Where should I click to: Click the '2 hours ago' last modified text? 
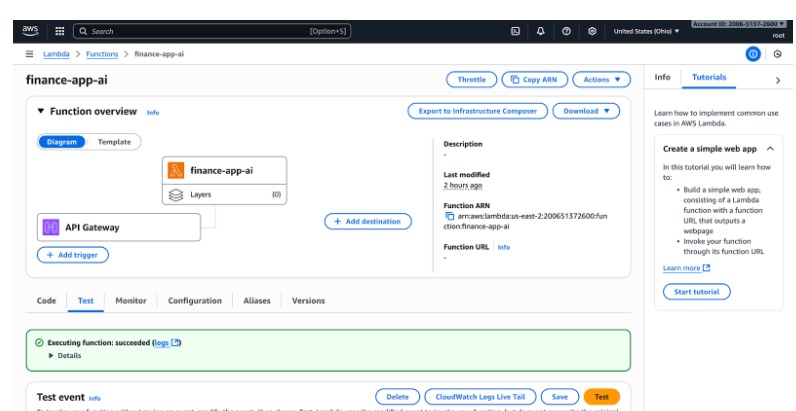tap(463, 185)
